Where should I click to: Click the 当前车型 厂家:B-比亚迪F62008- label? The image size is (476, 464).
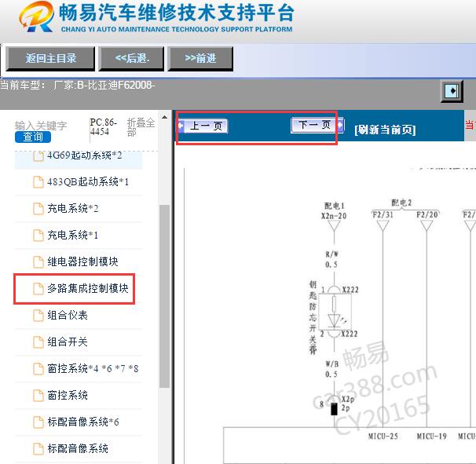click(x=78, y=86)
